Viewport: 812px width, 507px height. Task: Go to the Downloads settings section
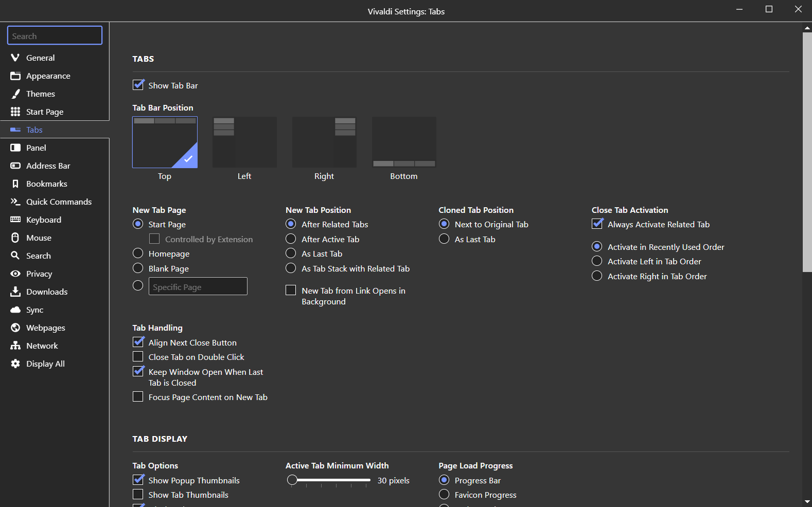pyautogui.click(x=55, y=292)
